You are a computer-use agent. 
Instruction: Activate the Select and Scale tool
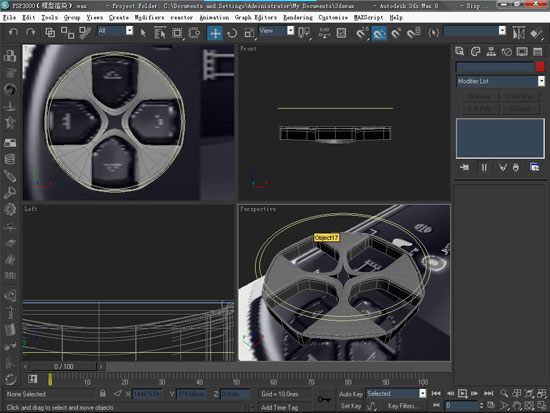(249, 33)
